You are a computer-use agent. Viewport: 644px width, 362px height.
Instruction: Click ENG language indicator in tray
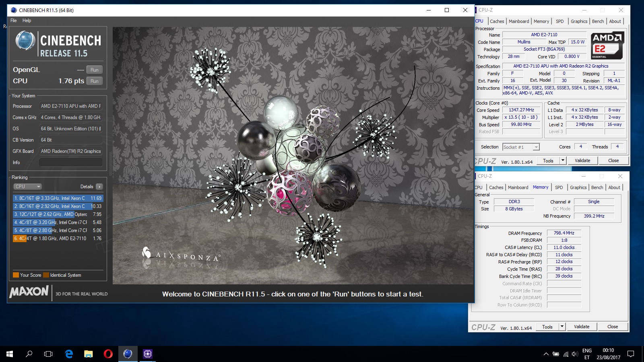587,351
